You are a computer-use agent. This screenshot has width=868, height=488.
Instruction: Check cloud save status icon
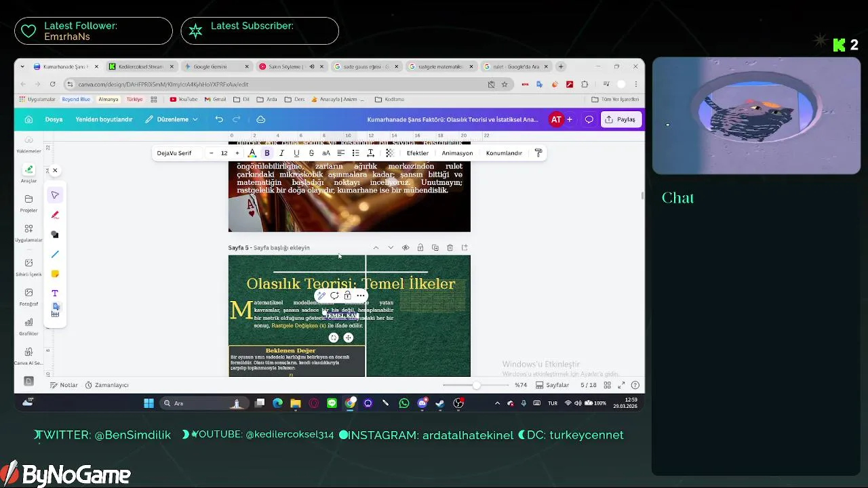pos(260,119)
